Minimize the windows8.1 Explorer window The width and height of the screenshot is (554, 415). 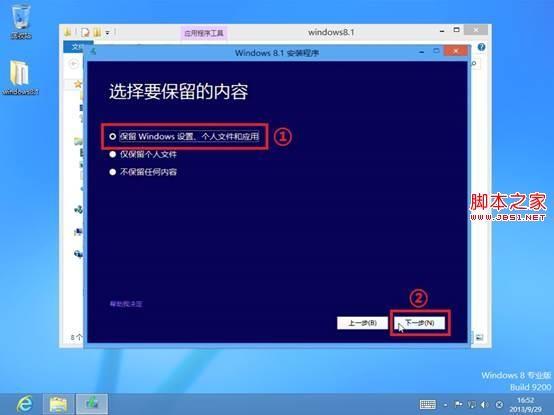point(442,31)
